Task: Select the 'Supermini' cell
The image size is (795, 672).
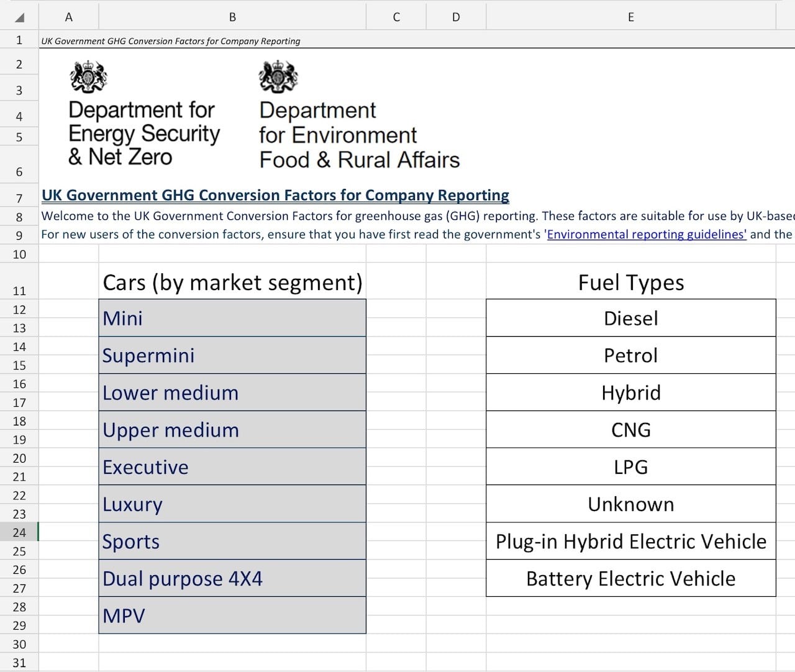Action: coord(232,355)
